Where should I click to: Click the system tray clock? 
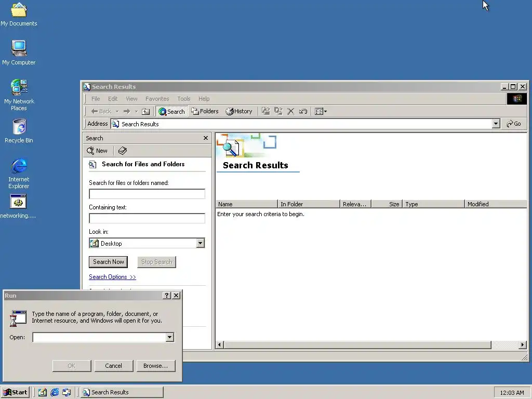point(512,393)
